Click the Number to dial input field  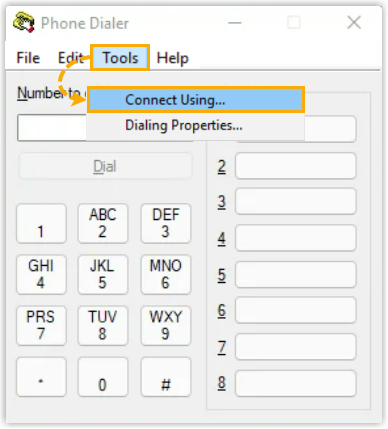tap(52, 128)
